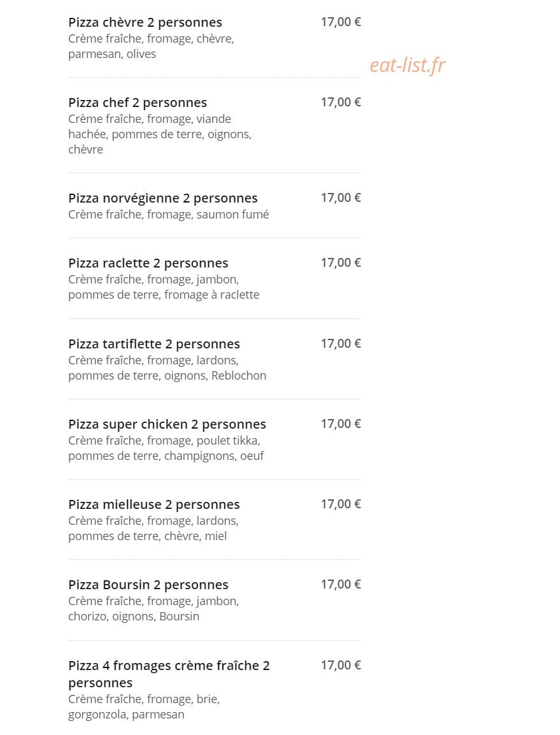Image resolution: width=560 pixels, height=735 pixels.
Task: Click the Pizza norvégienne 17,00 € price
Action: (x=340, y=198)
